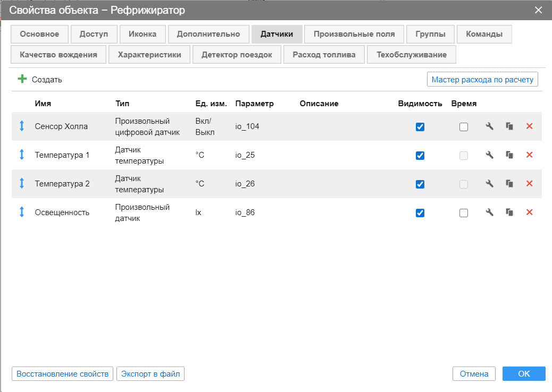552x392 pixels.
Task: Copy the Сенсор Холла sensor
Action: tap(509, 126)
